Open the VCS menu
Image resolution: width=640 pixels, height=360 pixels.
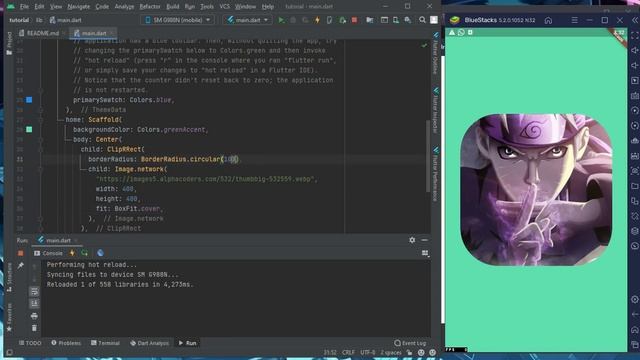(224, 7)
